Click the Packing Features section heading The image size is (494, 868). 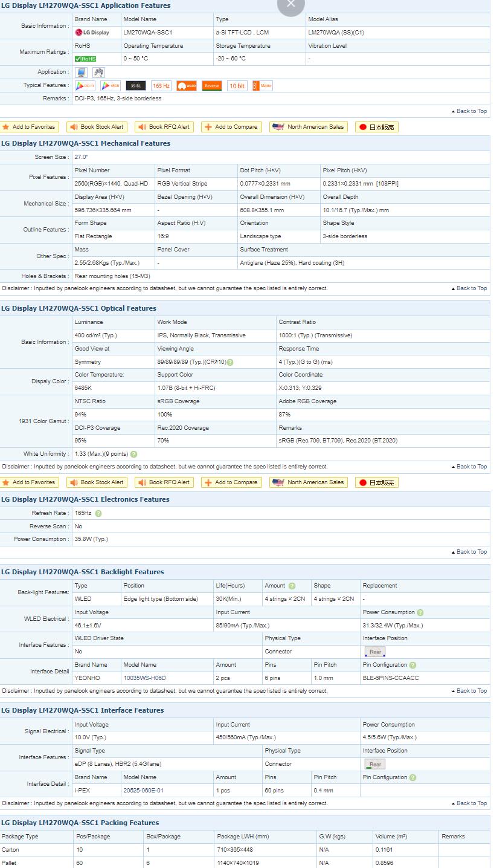click(80, 823)
